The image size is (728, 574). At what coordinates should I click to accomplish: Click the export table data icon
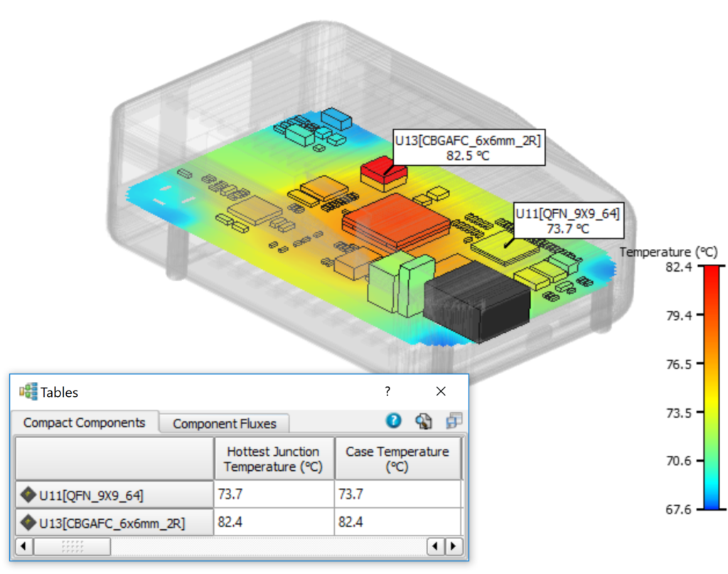pyautogui.click(x=424, y=421)
